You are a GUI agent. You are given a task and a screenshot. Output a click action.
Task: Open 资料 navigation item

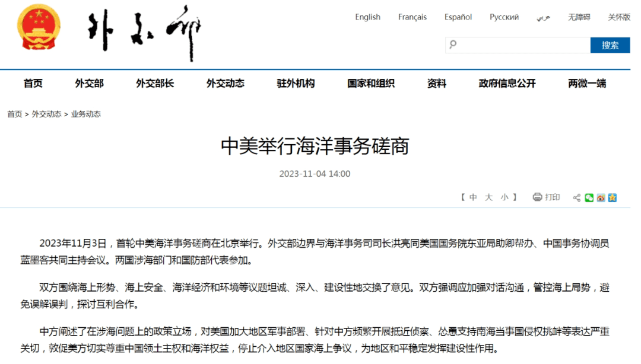[437, 84]
